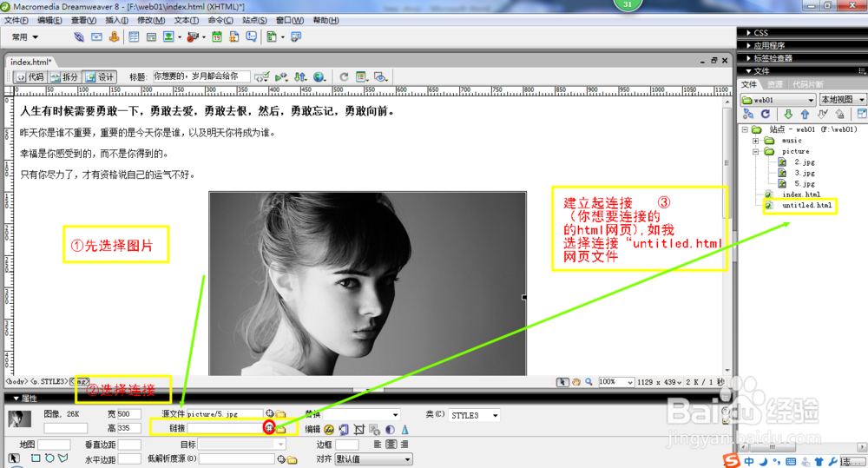This screenshot has width=868, height=468.
Task: Align image center in properties
Action: (391, 445)
